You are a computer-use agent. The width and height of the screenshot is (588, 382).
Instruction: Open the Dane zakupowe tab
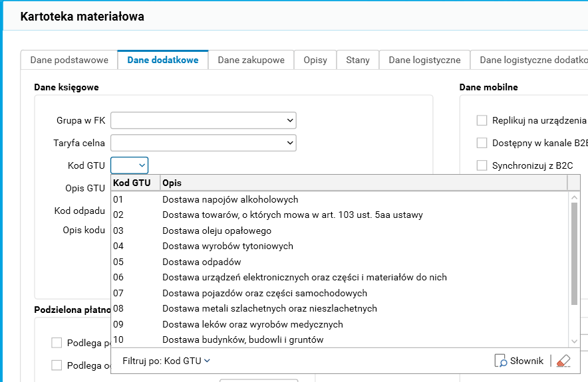tap(251, 60)
